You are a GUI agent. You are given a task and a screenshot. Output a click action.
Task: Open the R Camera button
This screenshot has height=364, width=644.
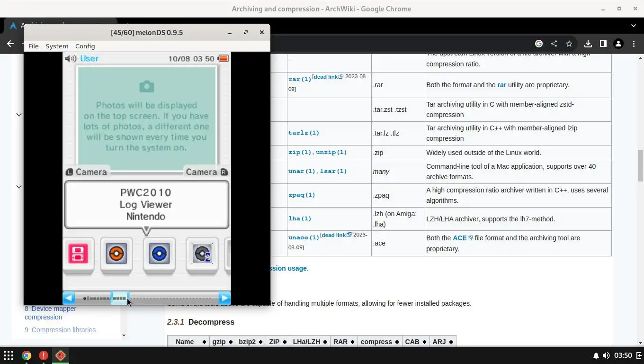206,172
